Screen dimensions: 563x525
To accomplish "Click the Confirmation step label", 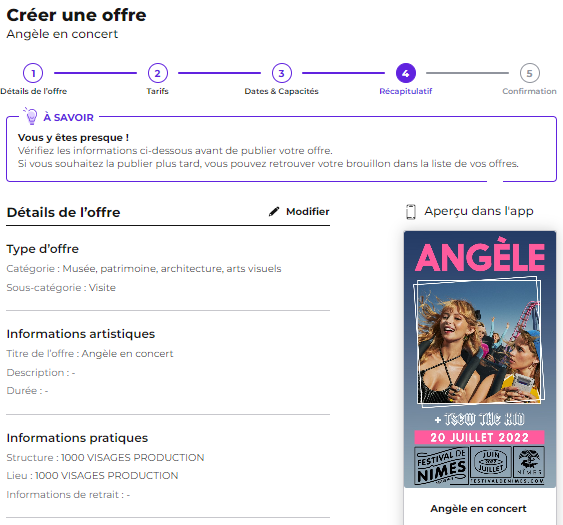I will click(x=529, y=91).
